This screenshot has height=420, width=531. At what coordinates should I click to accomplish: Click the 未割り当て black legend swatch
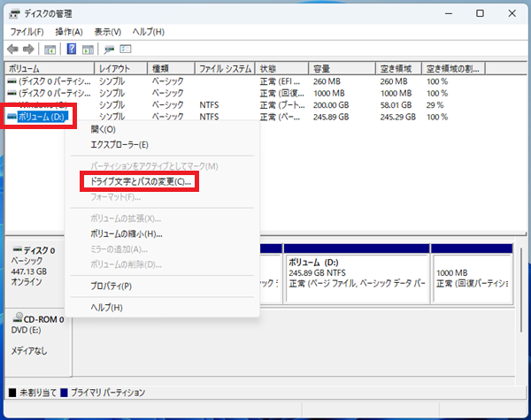tap(12, 393)
